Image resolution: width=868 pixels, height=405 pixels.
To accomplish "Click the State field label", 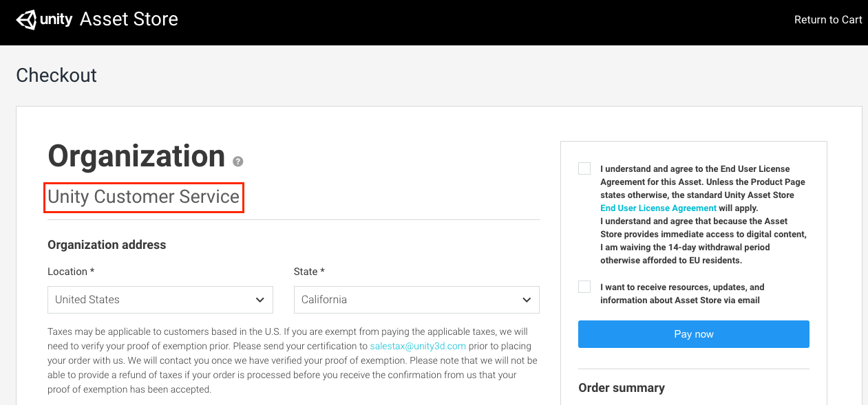I will click(309, 272).
